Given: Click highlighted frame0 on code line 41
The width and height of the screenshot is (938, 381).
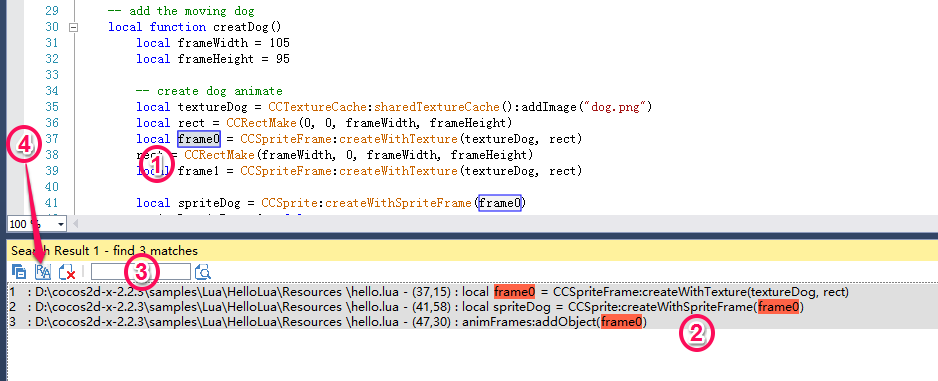Looking at the screenshot, I should pos(500,203).
